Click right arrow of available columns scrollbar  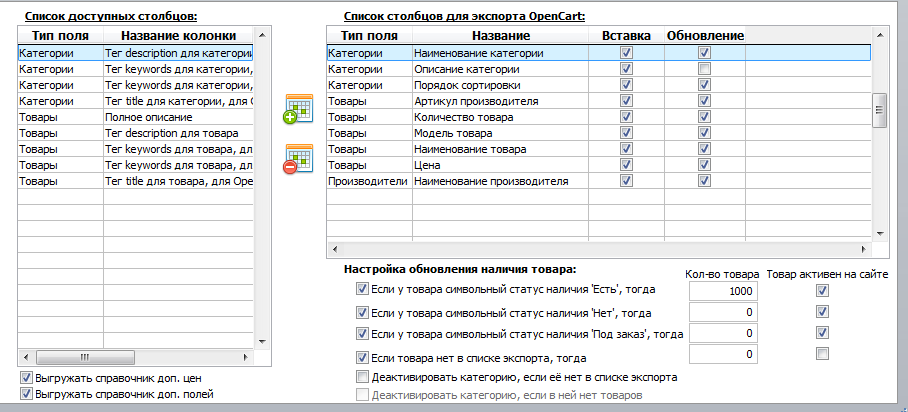click(x=246, y=356)
